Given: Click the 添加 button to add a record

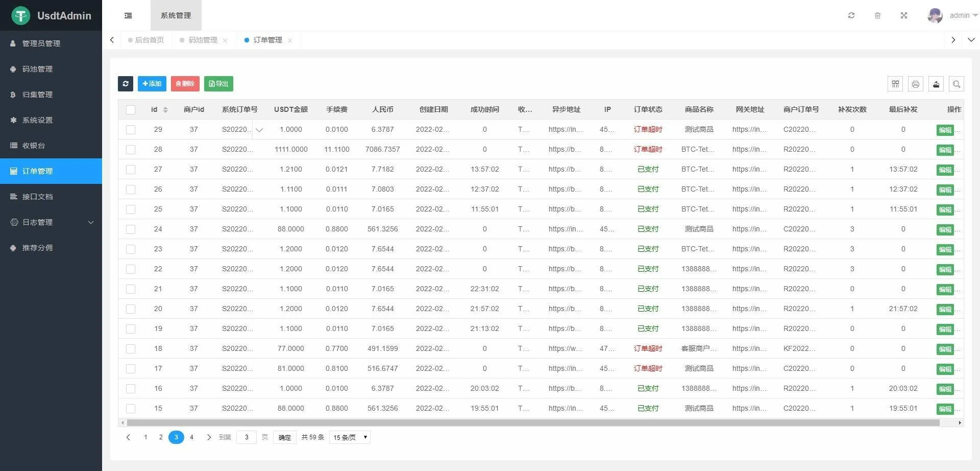Looking at the screenshot, I should [152, 83].
